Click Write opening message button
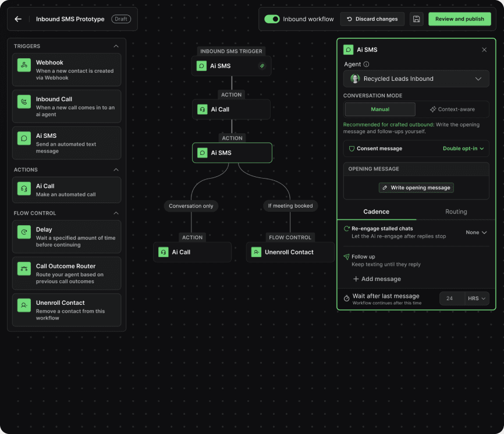The image size is (504, 434). coord(416,187)
